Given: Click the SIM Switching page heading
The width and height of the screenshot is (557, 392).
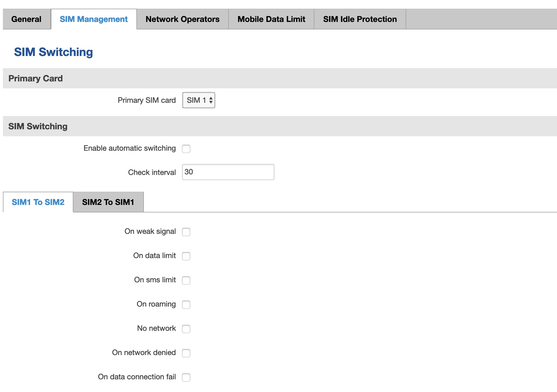Looking at the screenshot, I should click(x=53, y=52).
